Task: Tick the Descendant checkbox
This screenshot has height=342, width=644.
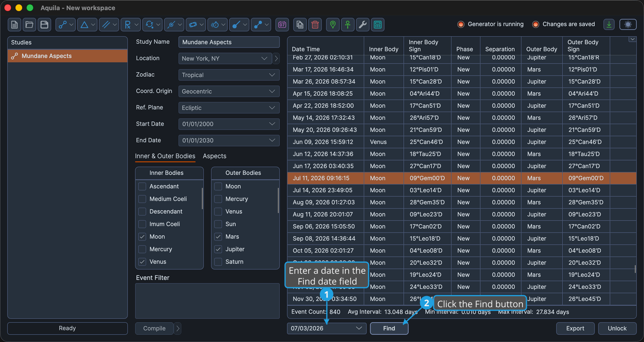Action: tap(142, 212)
